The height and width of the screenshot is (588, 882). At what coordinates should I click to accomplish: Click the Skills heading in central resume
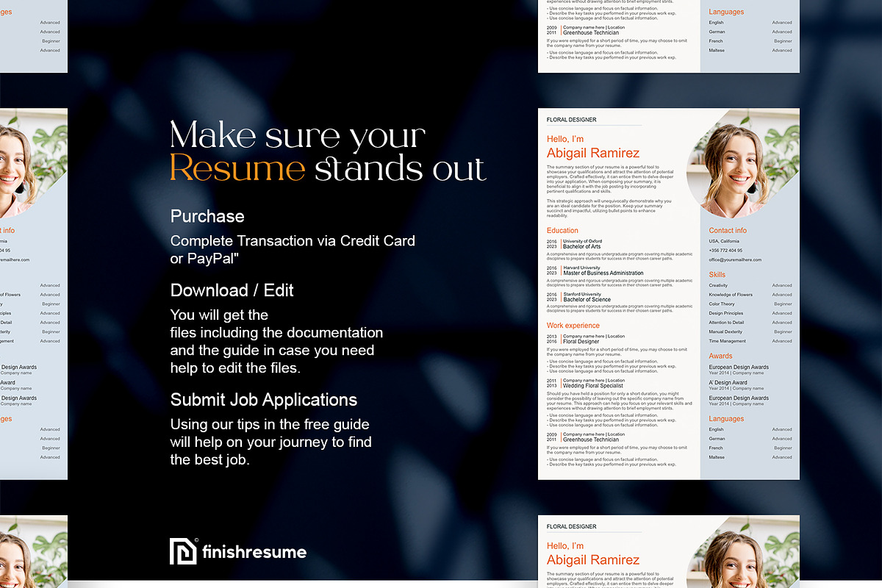click(717, 275)
